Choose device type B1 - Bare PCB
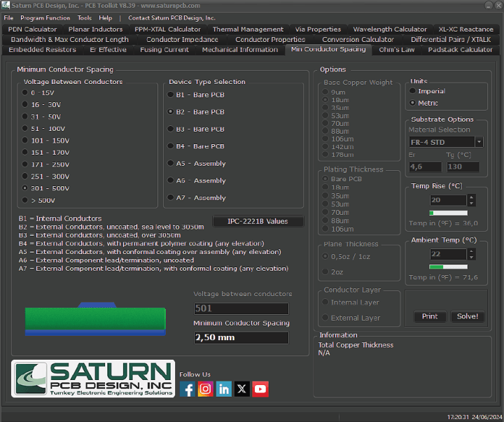 click(196, 94)
